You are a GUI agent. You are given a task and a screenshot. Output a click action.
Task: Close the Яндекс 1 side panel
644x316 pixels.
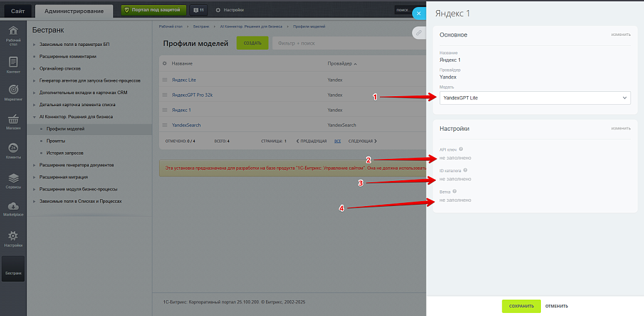tap(419, 13)
